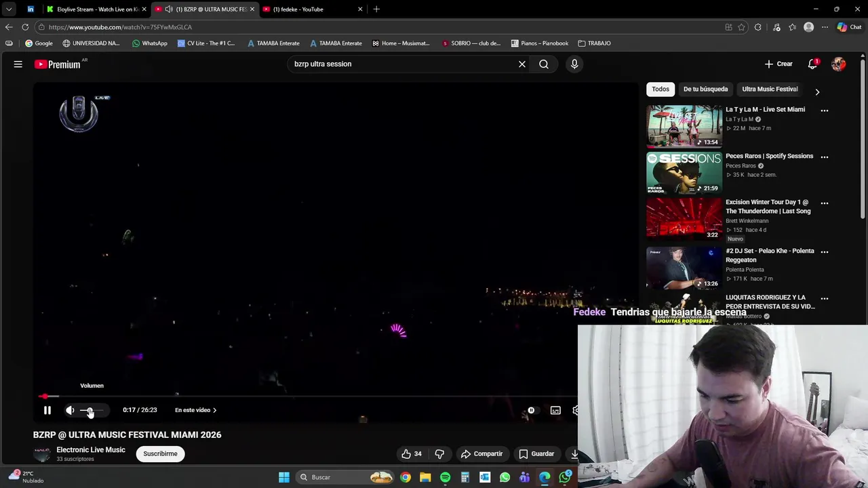Open Copilot Chat button
Screen dimensions: 868x488
click(849, 27)
